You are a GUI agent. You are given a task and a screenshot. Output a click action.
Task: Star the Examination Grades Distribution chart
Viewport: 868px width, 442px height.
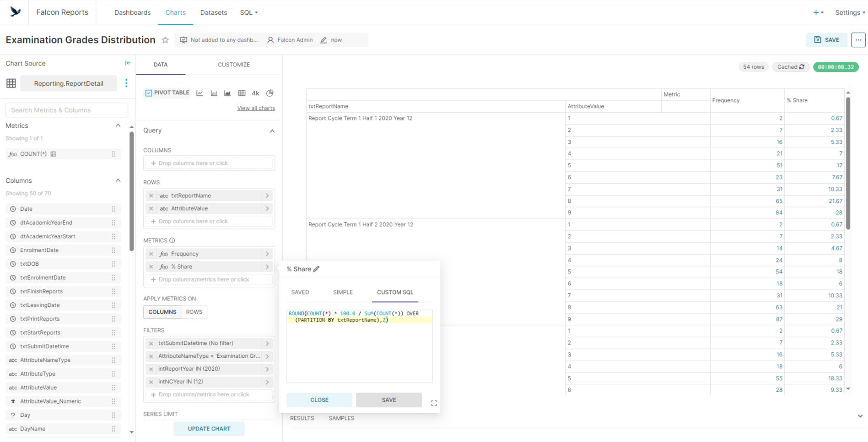(x=165, y=40)
